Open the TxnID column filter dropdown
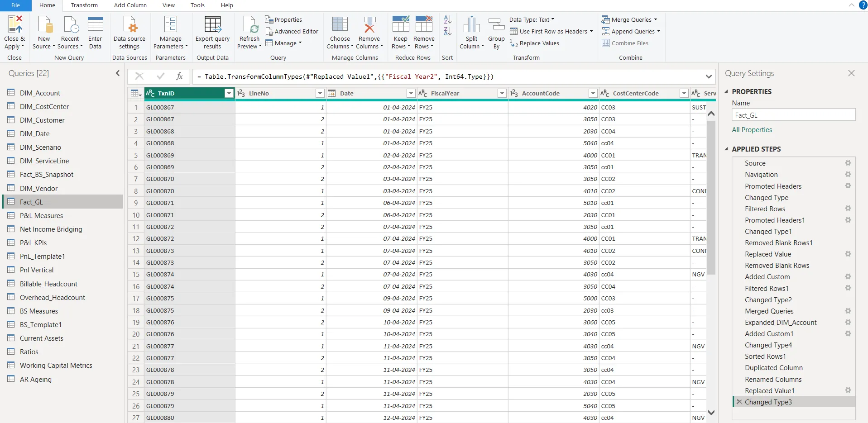 click(229, 93)
